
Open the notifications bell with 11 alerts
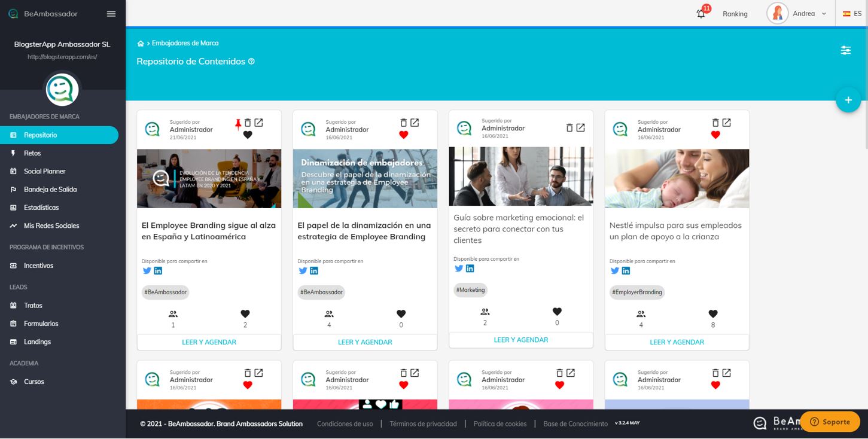click(x=701, y=13)
